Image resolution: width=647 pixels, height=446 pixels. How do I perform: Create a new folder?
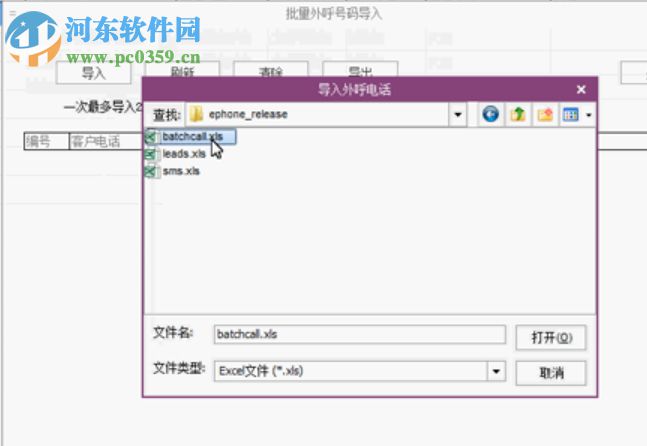tap(545, 114)
